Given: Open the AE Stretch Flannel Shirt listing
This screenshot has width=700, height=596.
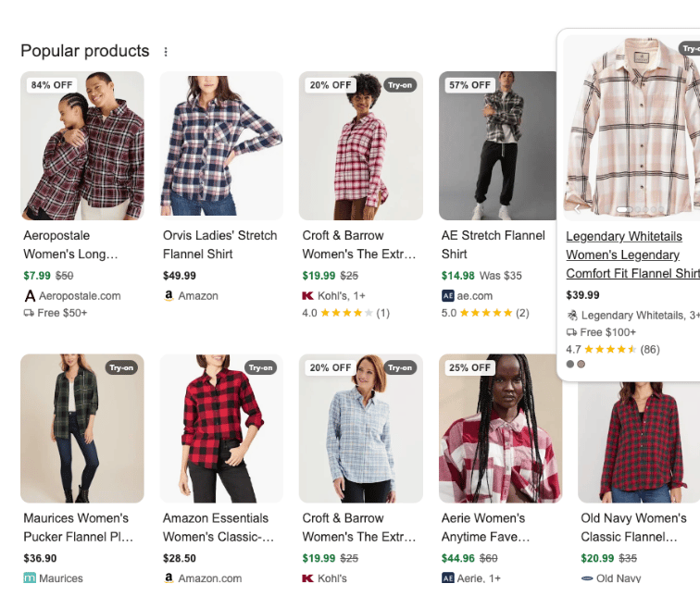Looking at the screenshot, I should [481, 244].
